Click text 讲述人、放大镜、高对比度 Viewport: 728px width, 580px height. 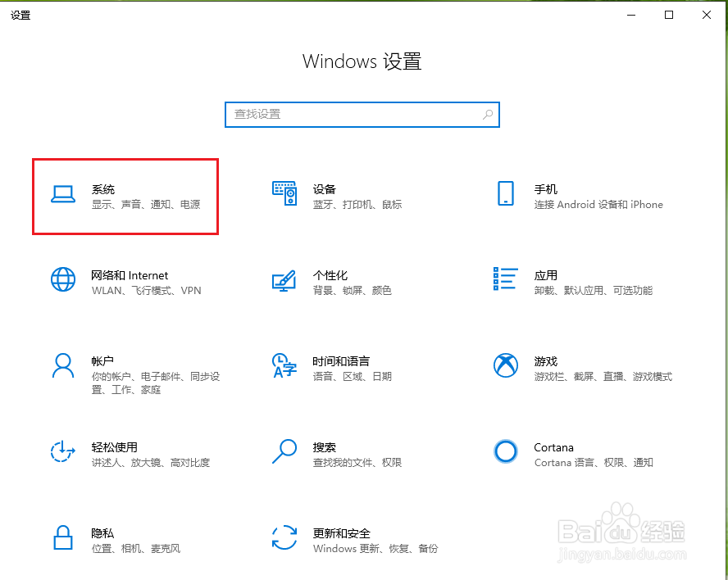150,463
